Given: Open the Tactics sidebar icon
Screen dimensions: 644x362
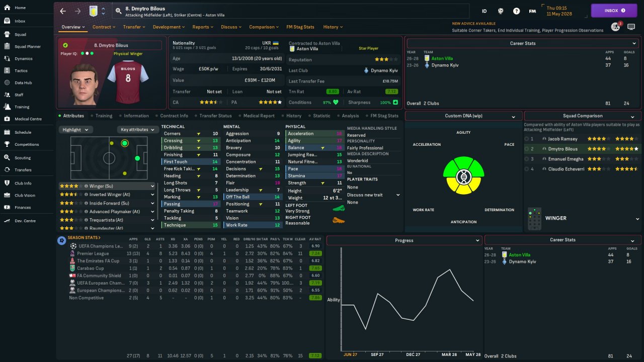Looking at the screenshot, I should (7, 71).
